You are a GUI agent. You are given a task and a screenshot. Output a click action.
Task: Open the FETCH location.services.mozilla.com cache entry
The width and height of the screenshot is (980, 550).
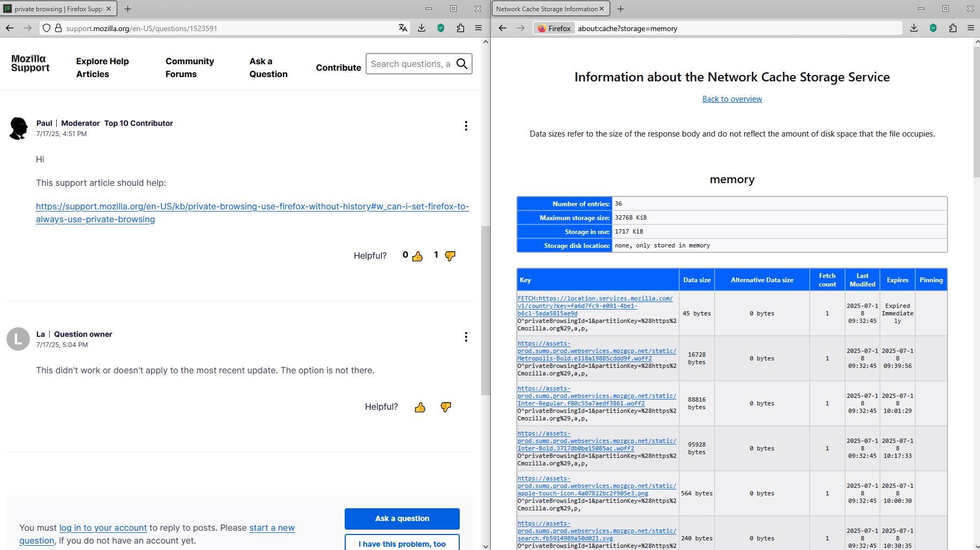pos(595,306)
